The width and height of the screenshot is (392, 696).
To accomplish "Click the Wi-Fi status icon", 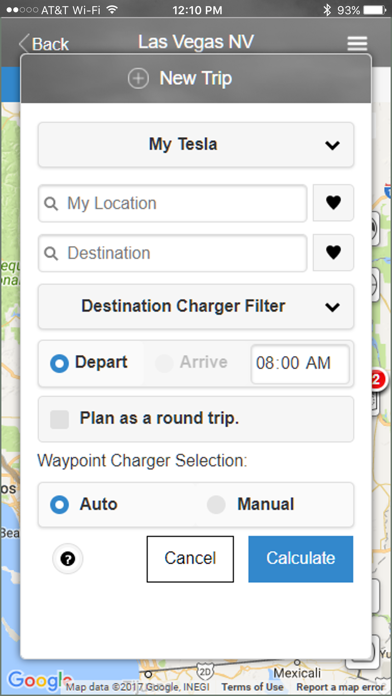I will click(112, 10).
